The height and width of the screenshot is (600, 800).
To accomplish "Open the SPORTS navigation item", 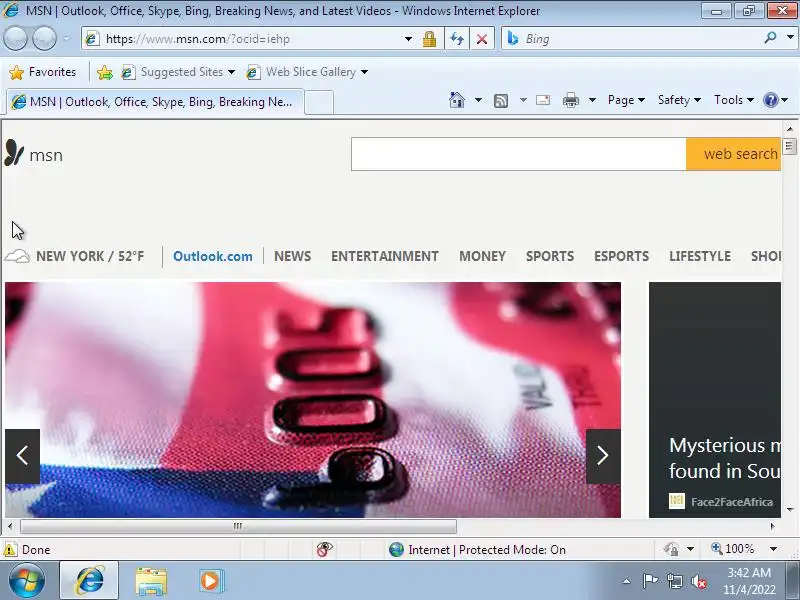I will click(550, 256).
